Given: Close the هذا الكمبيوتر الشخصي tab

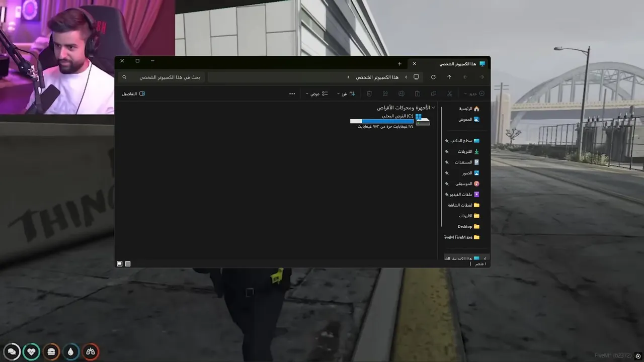Looking at the screenshot, I should pyautogui.click(x=414, y=64).
